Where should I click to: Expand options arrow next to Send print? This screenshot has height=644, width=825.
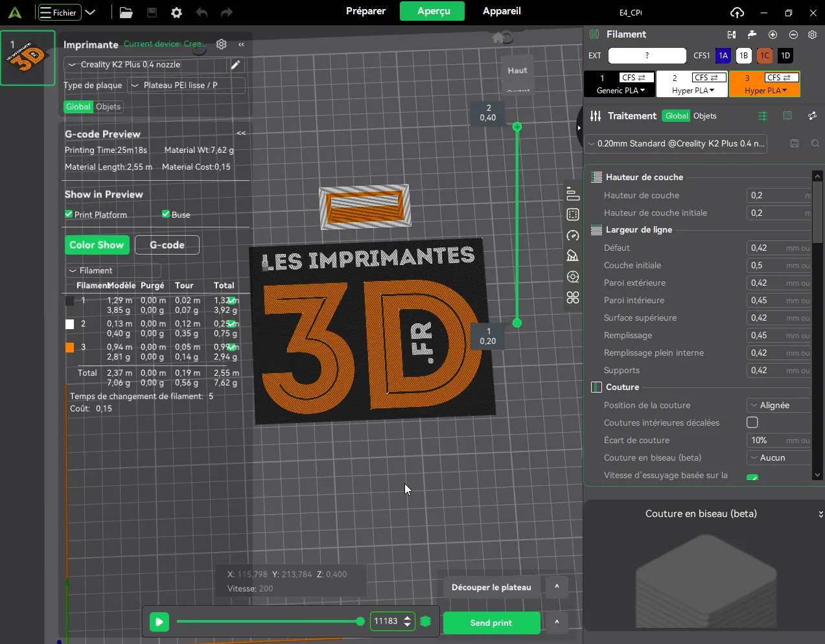click(x=557, y=623)
